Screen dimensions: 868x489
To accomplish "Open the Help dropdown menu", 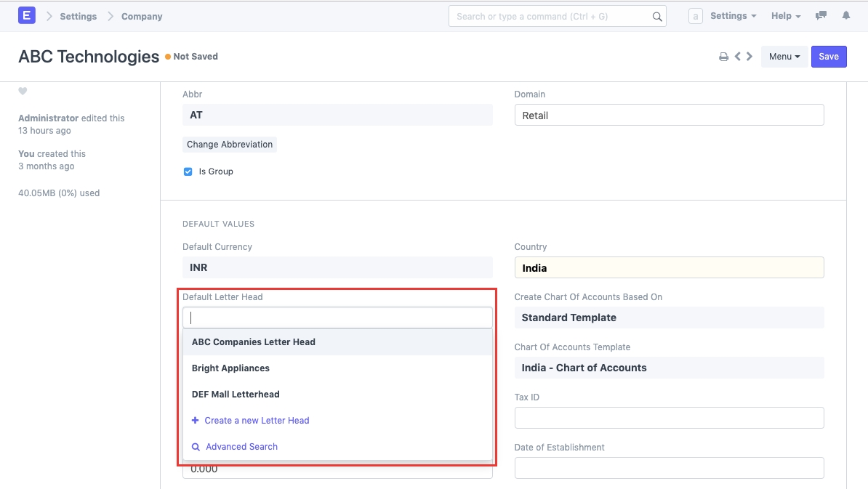I will (x=785, y=16).
